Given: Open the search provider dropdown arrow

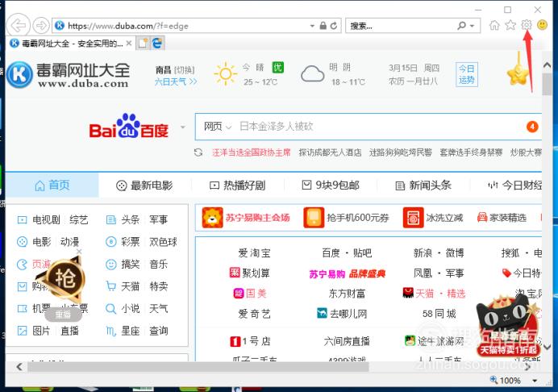Looking at the screenshot, I should click(x=473, y=26).
